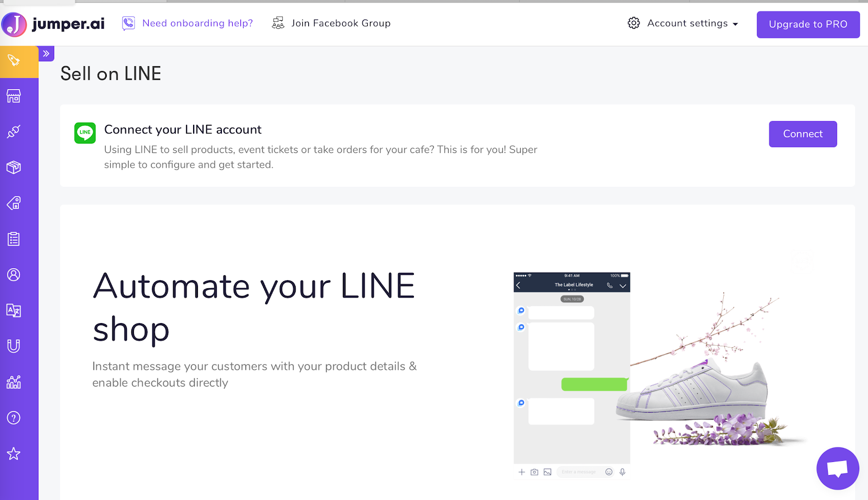Open the plug integrations sidebar icon

click(x=14, y=131)
